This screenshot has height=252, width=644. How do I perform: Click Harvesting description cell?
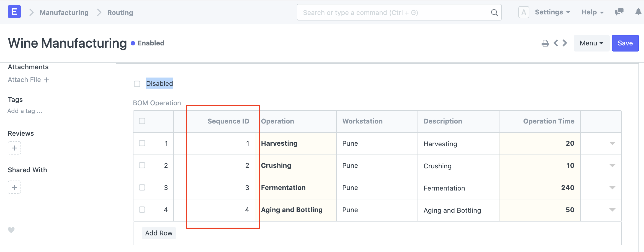pyautogui.click(x=458, y=143)
